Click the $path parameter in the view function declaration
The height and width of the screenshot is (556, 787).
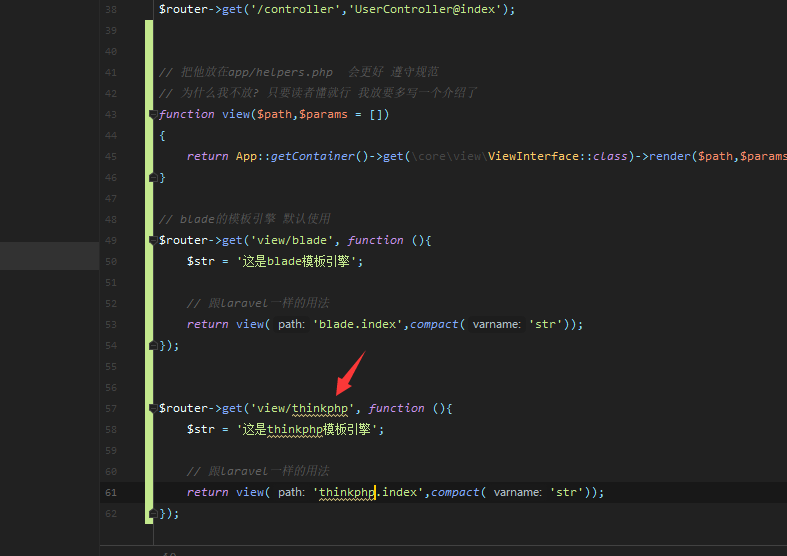pos(274,114)
